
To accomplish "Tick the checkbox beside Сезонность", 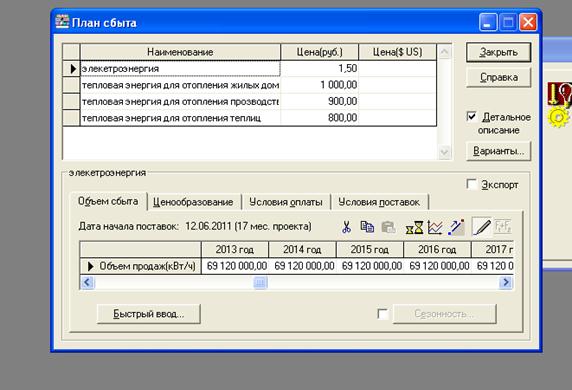I will (382, 314).
